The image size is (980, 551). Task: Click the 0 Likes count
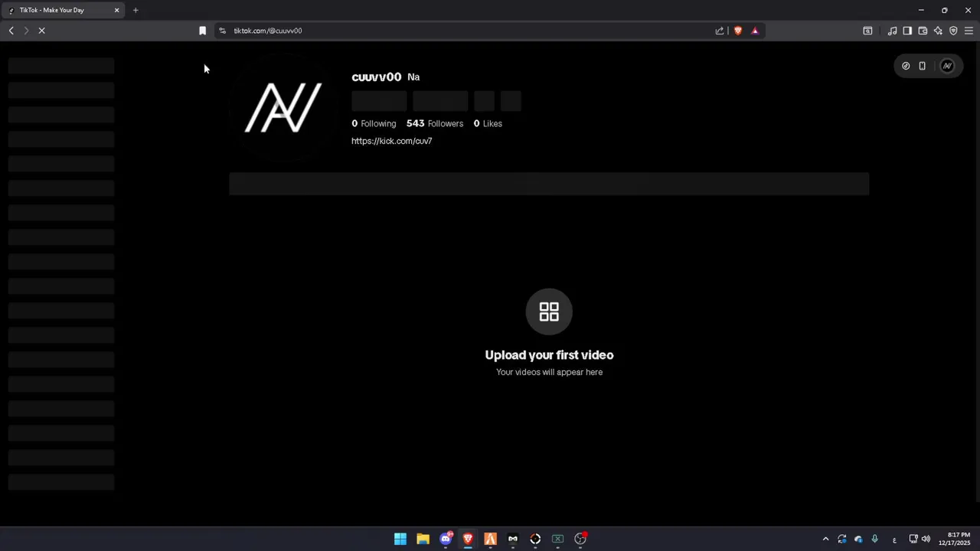pos(488,123)
